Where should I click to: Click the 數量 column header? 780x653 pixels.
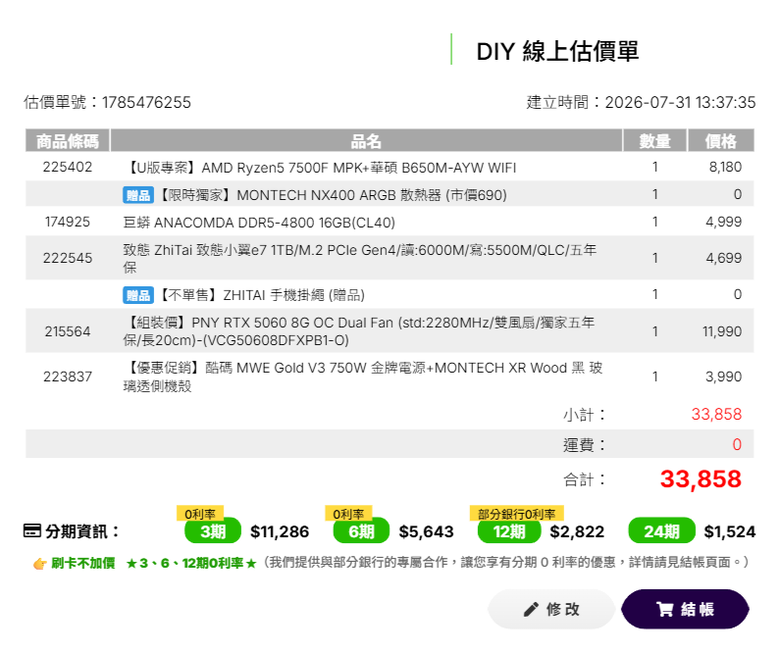click(655, 141)
